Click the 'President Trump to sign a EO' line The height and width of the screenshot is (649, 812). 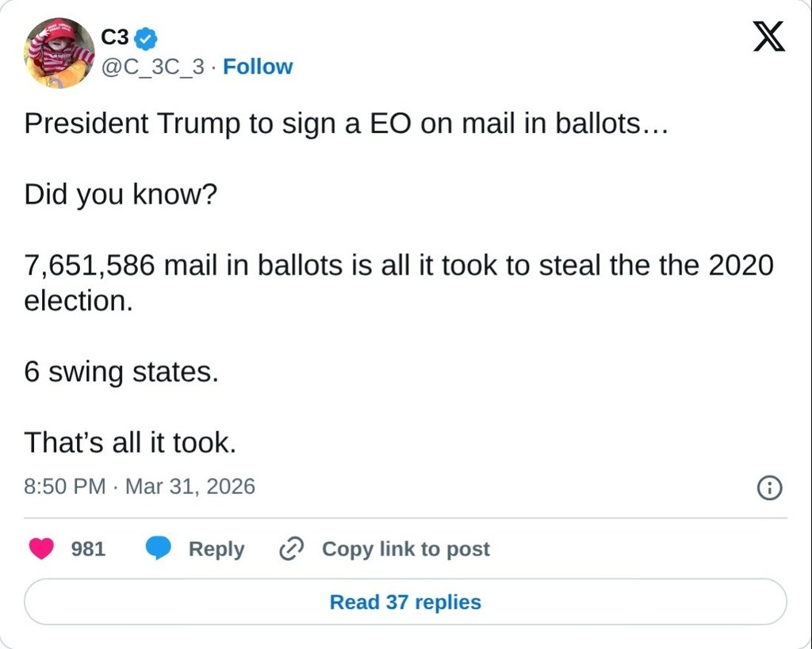pos(347,124)
